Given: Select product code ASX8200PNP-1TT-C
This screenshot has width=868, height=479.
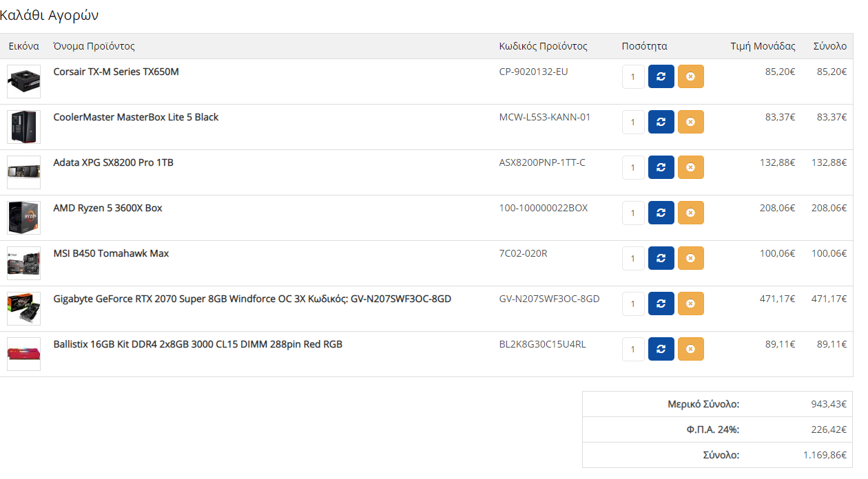Looking at the screenshot, I should (542, 162).
